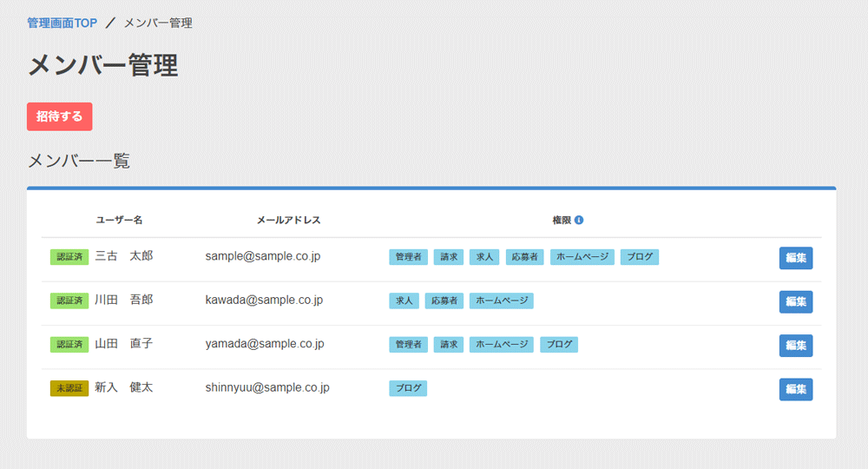
Task: Select the kawada@sample.co.jp email address
Action: 264,300
